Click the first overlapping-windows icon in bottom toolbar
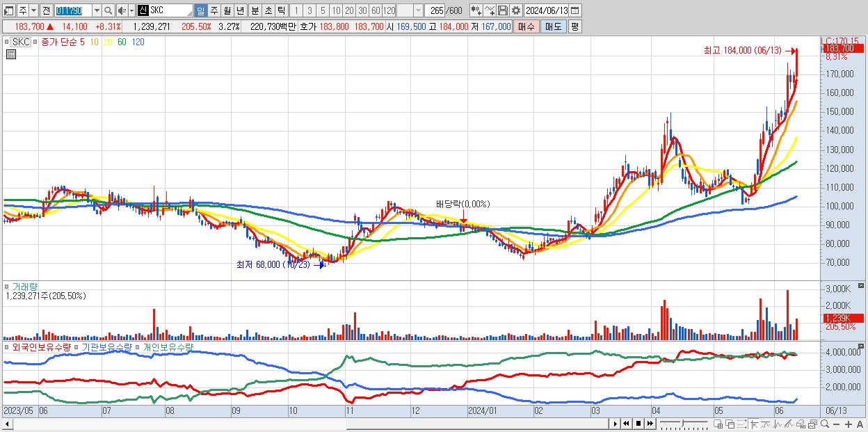The height and width of the screenshot is (432, 868). pyautogui.click(x=718, y=424)
